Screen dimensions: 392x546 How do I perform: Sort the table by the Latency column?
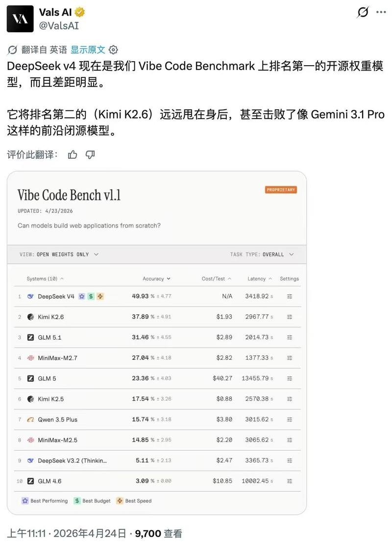(260, 278)
